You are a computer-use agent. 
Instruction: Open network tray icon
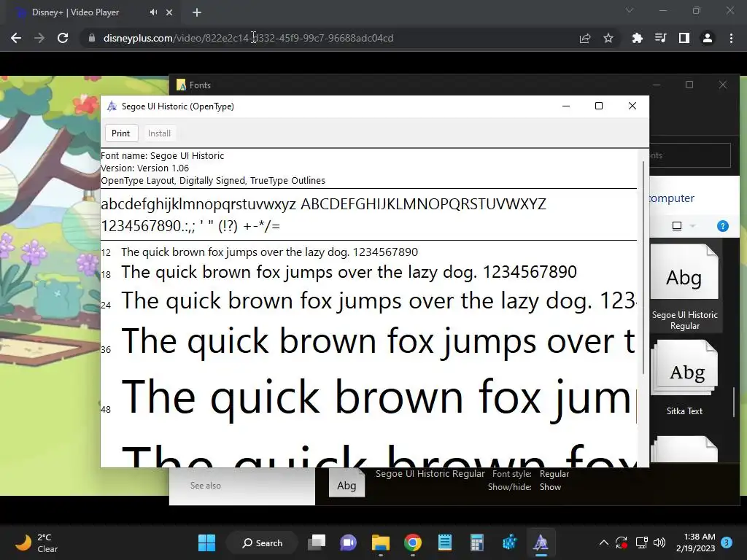click(x=642, y=542)
